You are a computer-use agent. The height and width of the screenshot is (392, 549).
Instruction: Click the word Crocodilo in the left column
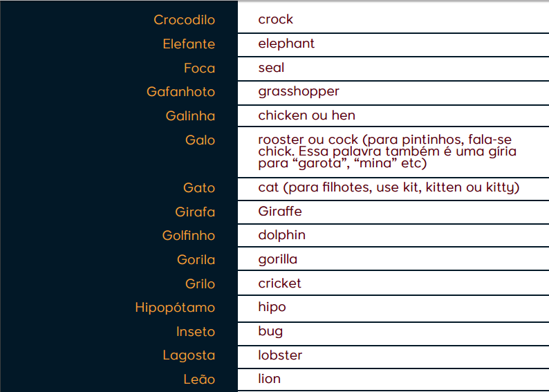tap(184, 20)
